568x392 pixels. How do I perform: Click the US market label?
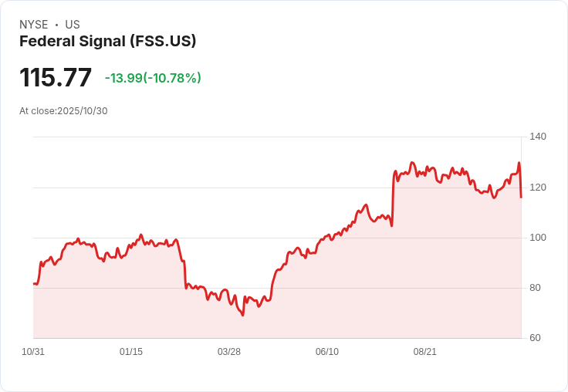pos(73,25)
